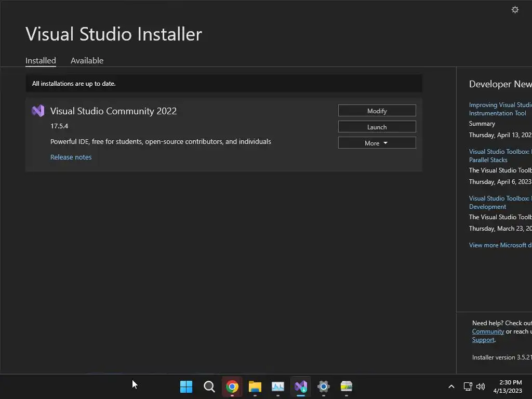Open the Community help link
The width and height of the screenshot is (532, 399).
click(x=488, y=331)
